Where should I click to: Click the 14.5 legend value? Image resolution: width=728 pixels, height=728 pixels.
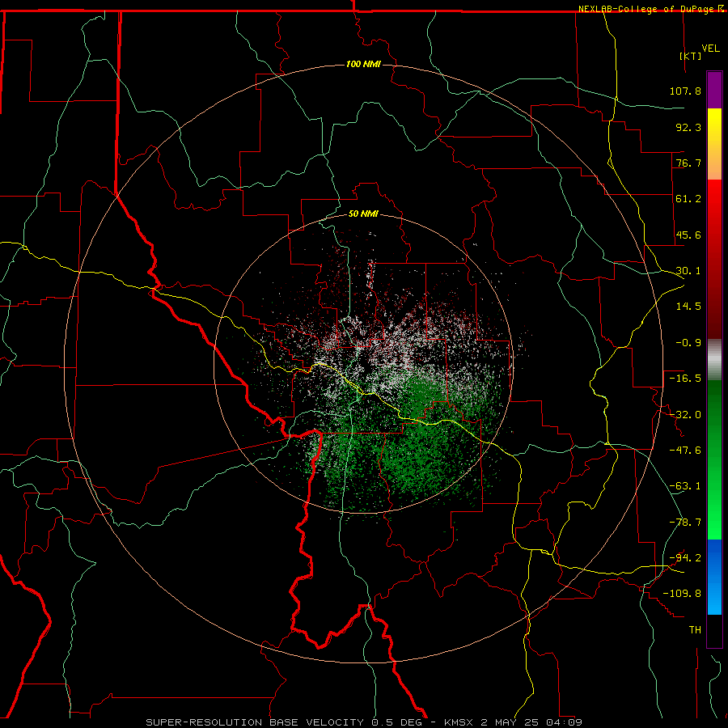688,307
